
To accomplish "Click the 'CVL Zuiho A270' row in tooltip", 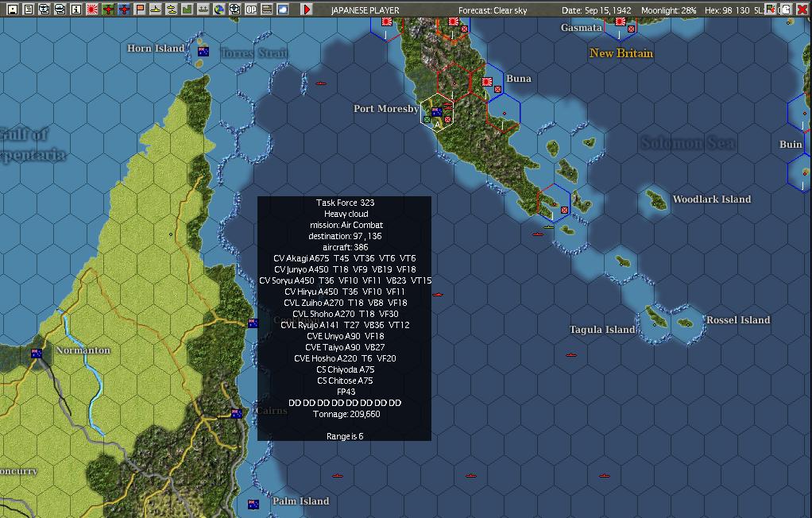I will pos(345,303).
